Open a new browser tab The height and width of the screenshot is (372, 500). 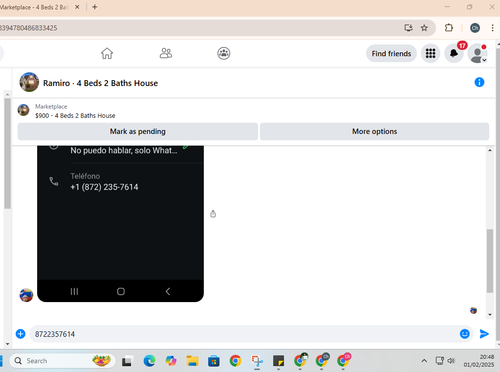pos(95,7)
